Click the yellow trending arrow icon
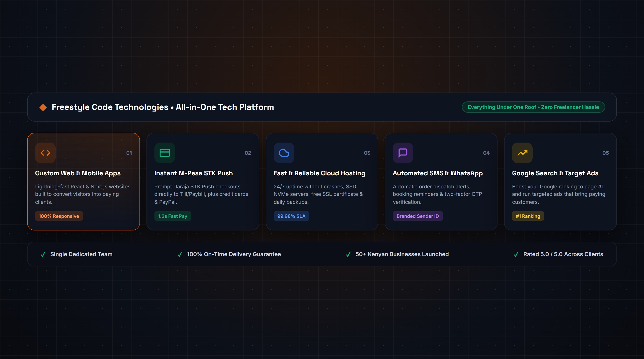This screenshot has height=359, width=644. click(x=522, y=153)
